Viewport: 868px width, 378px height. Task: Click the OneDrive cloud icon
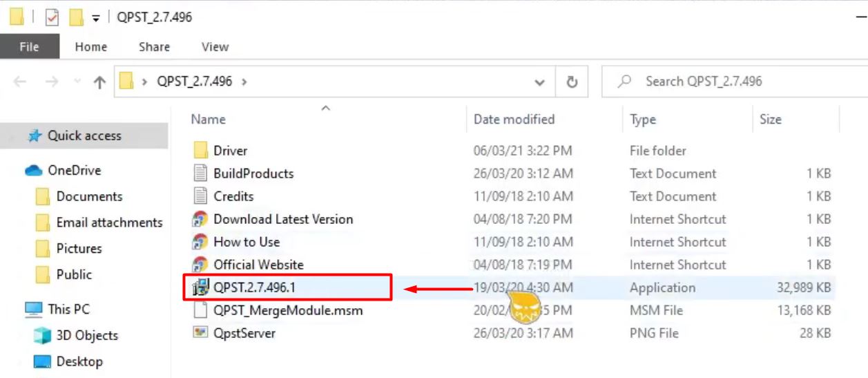(x=34, y=170)
